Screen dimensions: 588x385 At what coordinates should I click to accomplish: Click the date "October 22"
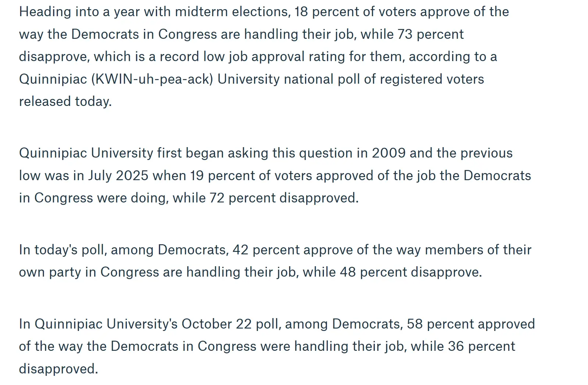(217, 324)
